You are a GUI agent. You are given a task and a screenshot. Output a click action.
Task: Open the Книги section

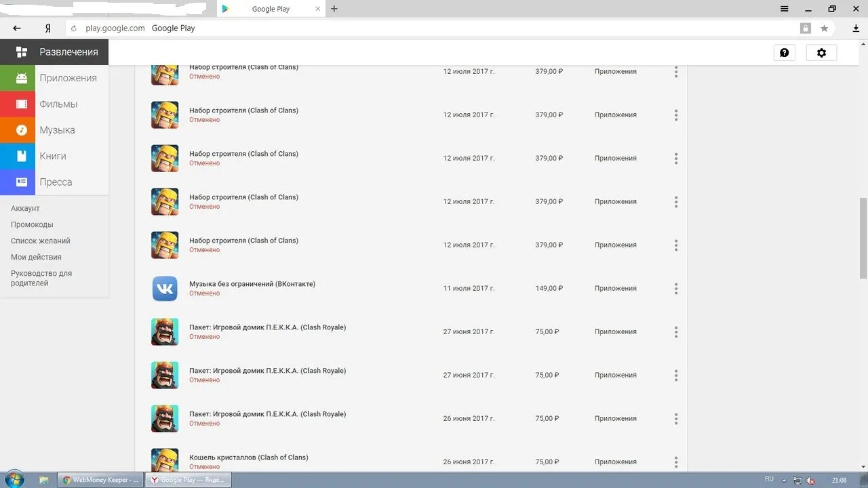pyautogui.click(x=54, y=156)
